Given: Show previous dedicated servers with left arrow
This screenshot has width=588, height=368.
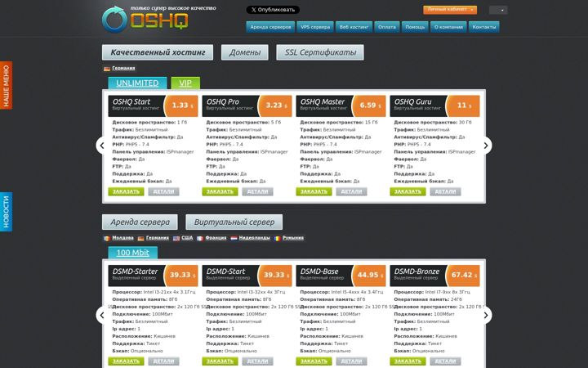Looking at the screenshot, I should click(x=101, y=315).
